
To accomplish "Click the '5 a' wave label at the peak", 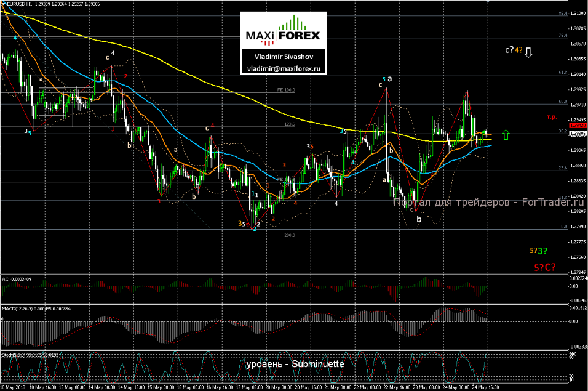I will pos(387,79).
